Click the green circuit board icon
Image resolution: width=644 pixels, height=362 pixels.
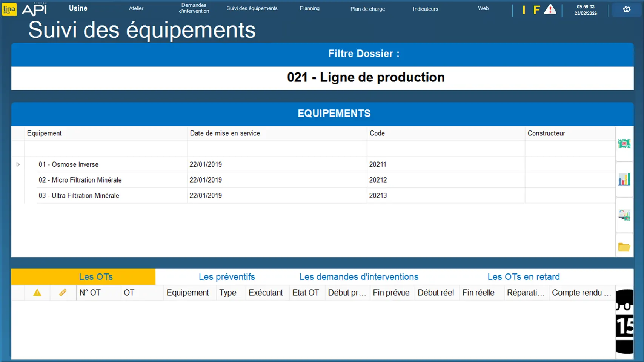point(624,144)
